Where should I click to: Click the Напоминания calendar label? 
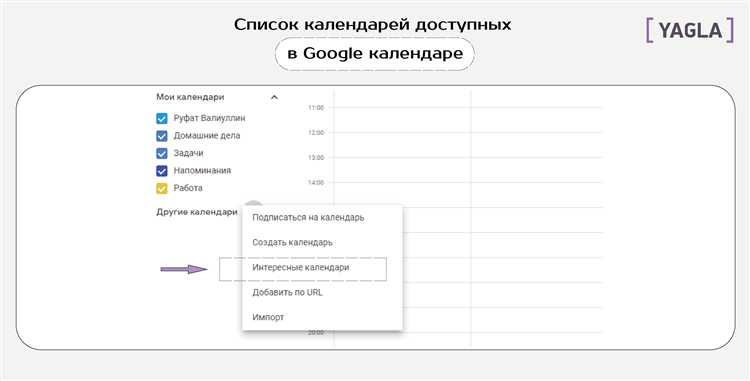tap(202, 171)
